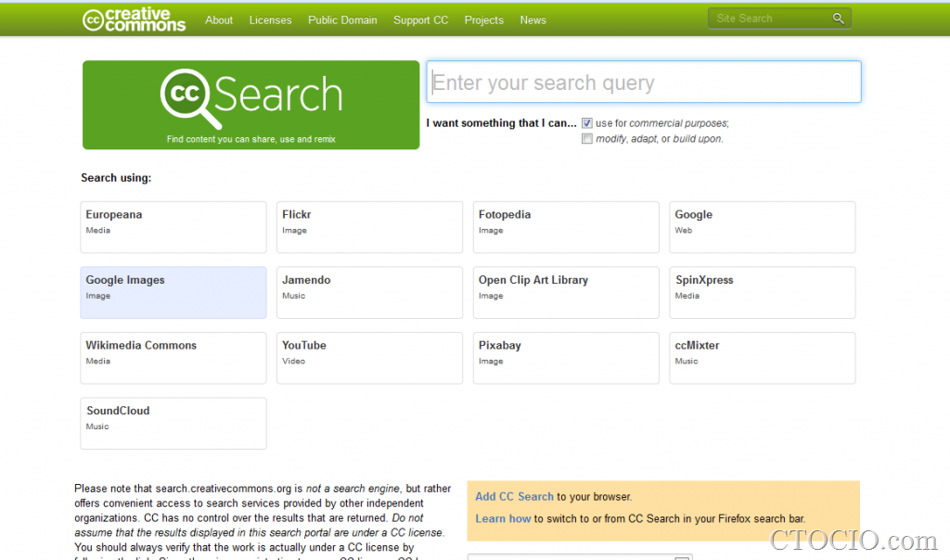The height and width of the screenshot is (560, 950).
Task: Select Europeana media search
Action: coord(173,227)
